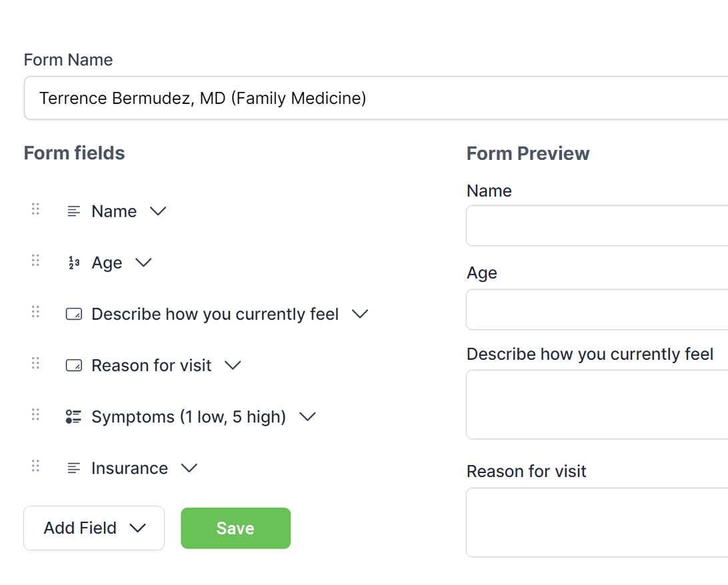Click the text icon beside Insurance

tap(74, 468)
